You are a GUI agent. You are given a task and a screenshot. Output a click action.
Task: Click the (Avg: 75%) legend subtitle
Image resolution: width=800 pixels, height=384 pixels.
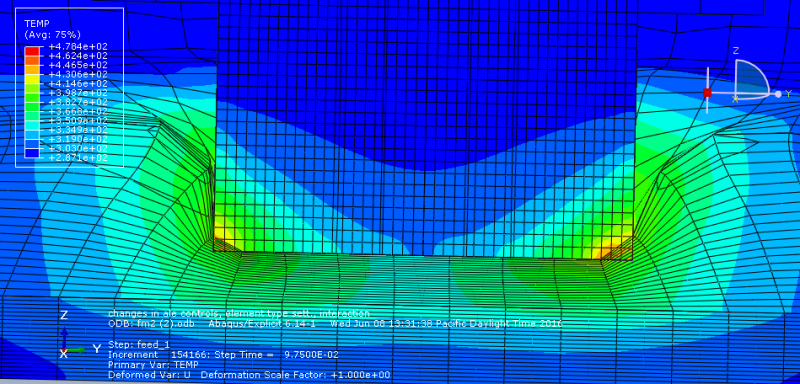click(x=53, y=35)
